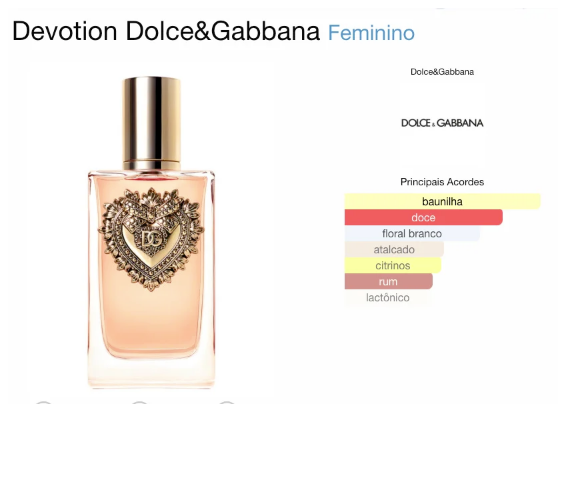This screenshot has width=562, height=478.
Task: Click the lactônico accord bar
Action: coord(387,297)
